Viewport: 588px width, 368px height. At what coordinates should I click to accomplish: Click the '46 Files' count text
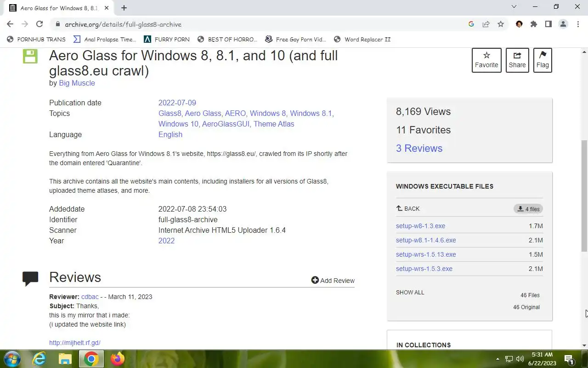pyautogui.click(x=530, y=295)
